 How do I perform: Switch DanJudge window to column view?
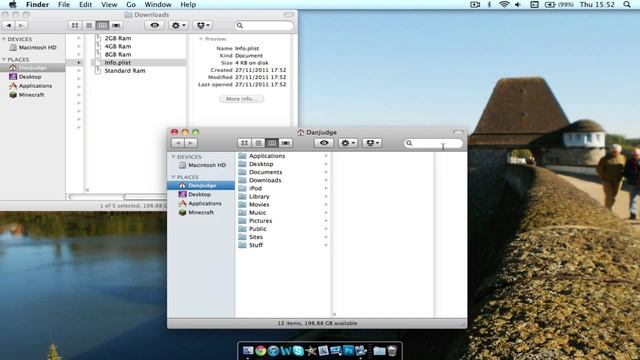click(271, 143)
